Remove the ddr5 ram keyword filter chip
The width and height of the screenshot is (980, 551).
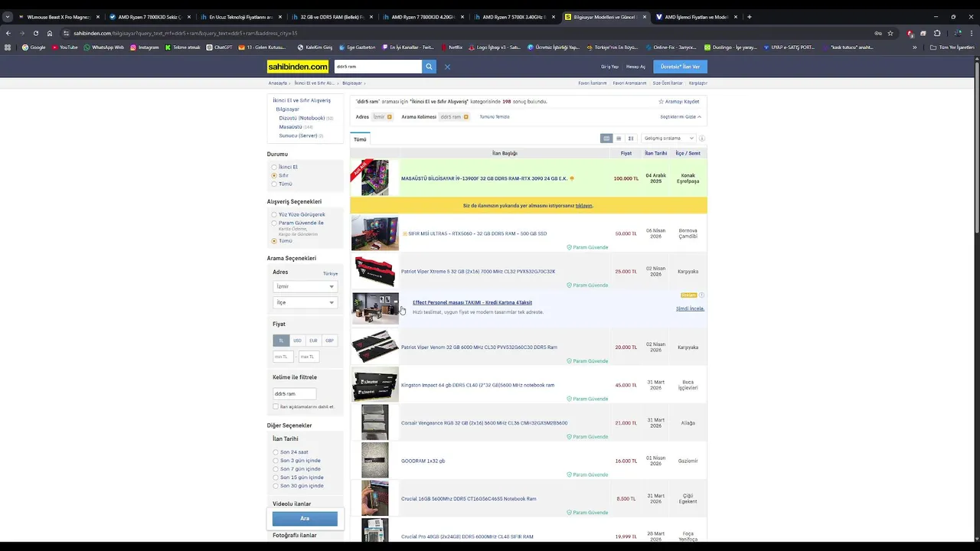pos(465,117)
